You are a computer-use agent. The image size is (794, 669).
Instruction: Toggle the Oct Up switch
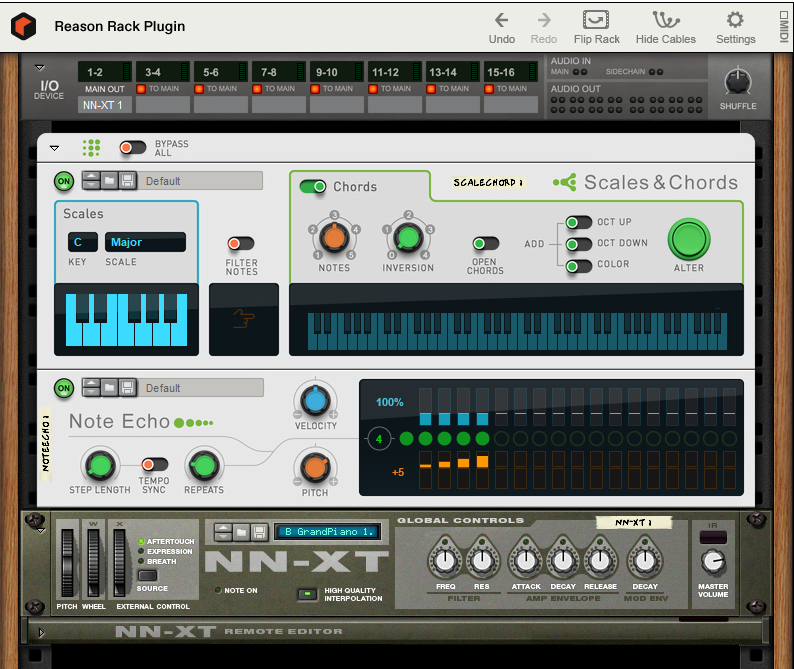578,222
